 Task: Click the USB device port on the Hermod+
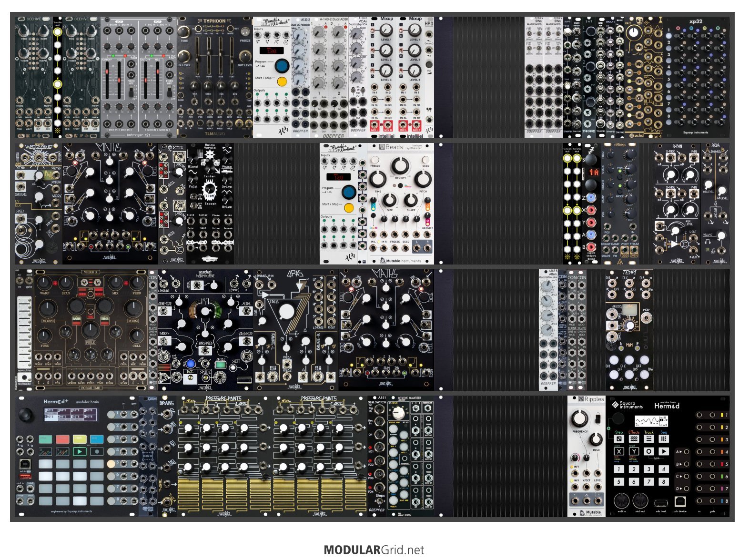coord(25,464)
